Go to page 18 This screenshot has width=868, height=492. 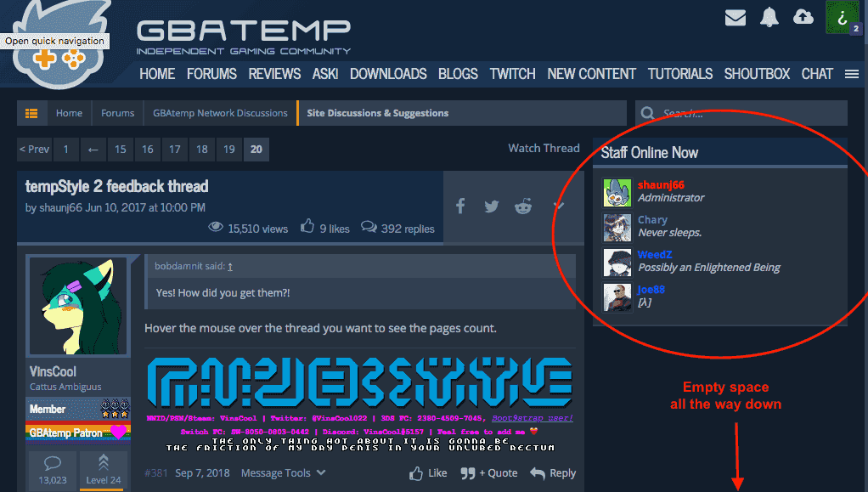coord(201,150)
